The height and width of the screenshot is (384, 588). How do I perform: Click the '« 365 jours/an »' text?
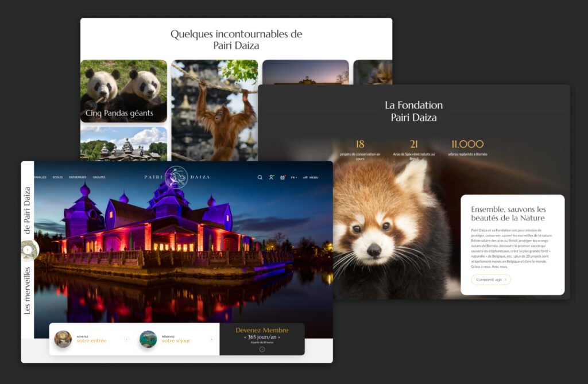point(262,337)
